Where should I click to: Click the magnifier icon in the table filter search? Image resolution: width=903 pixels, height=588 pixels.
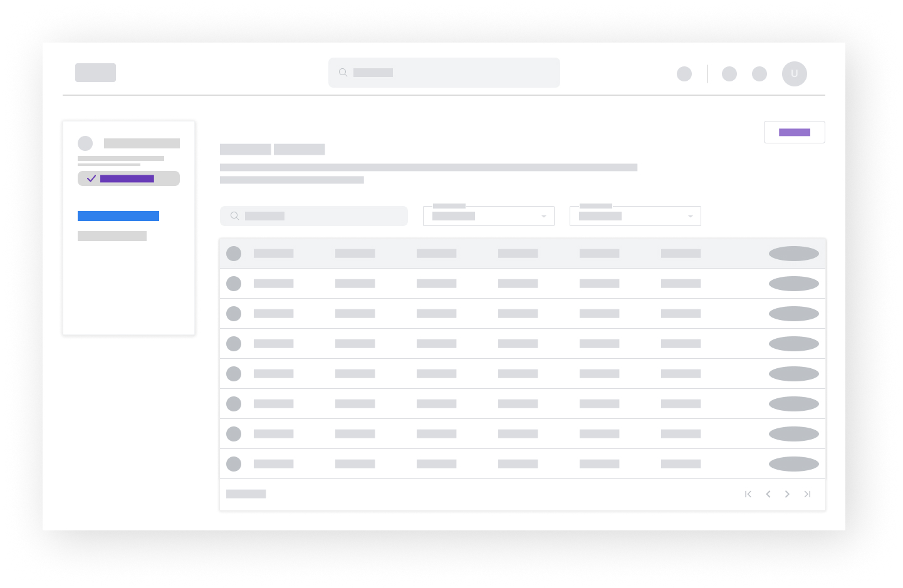[234, 216]
